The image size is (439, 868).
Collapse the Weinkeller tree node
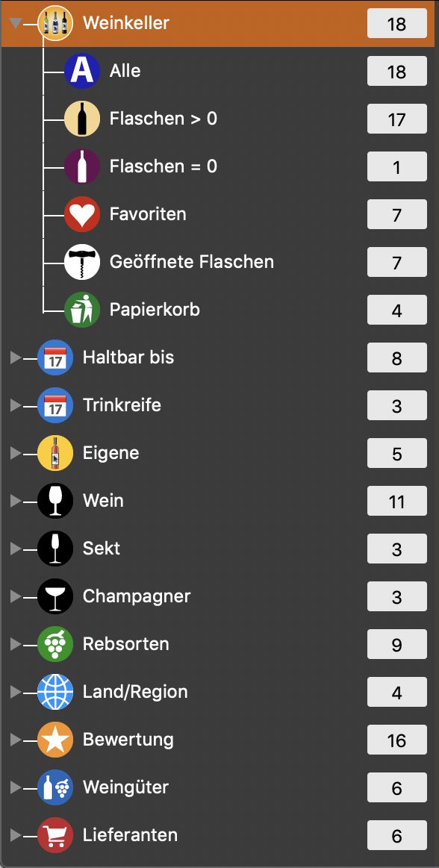pos(16,23)
